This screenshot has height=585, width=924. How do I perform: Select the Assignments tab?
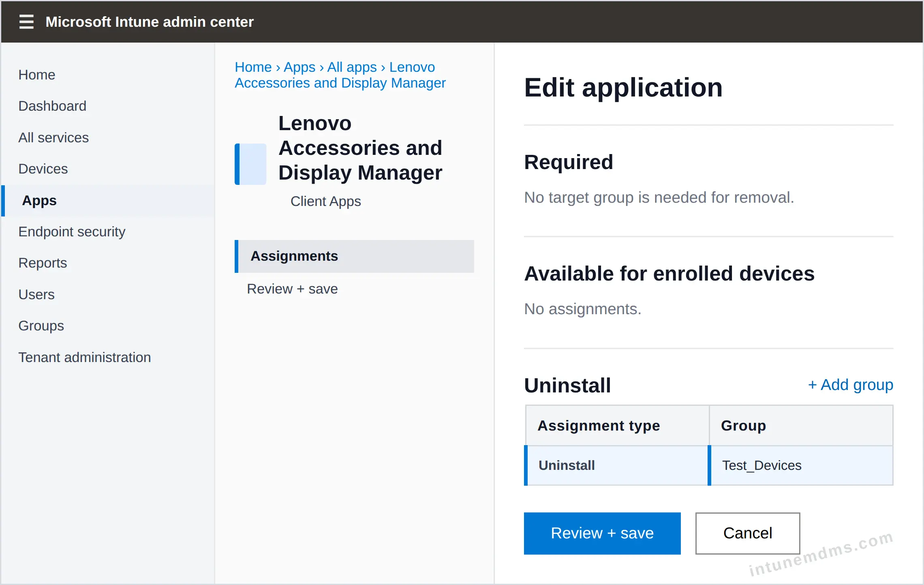tap(354, 256)
